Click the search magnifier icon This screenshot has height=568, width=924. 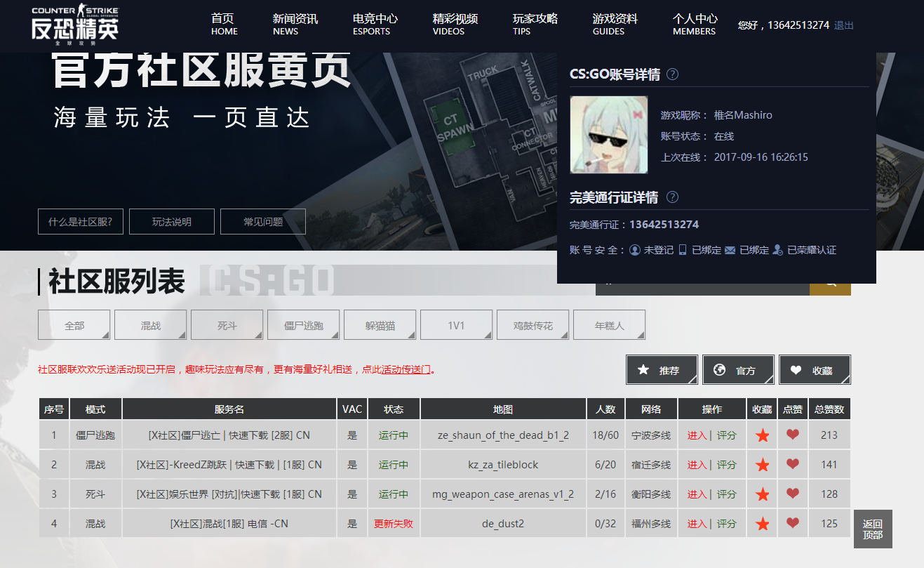pos(830,284)
